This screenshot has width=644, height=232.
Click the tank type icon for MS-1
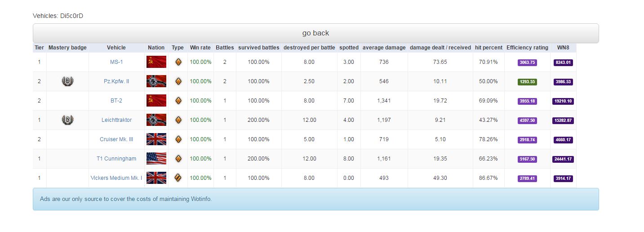coord(178,62)
